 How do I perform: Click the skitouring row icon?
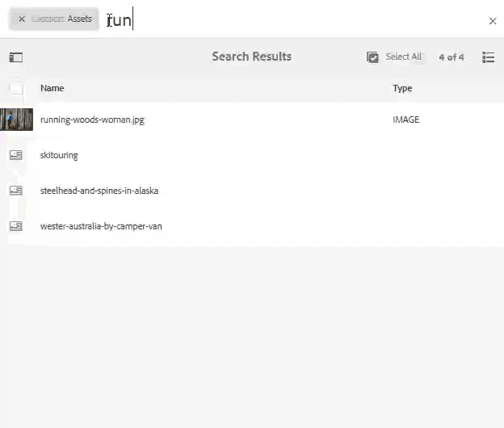(16, 155)
